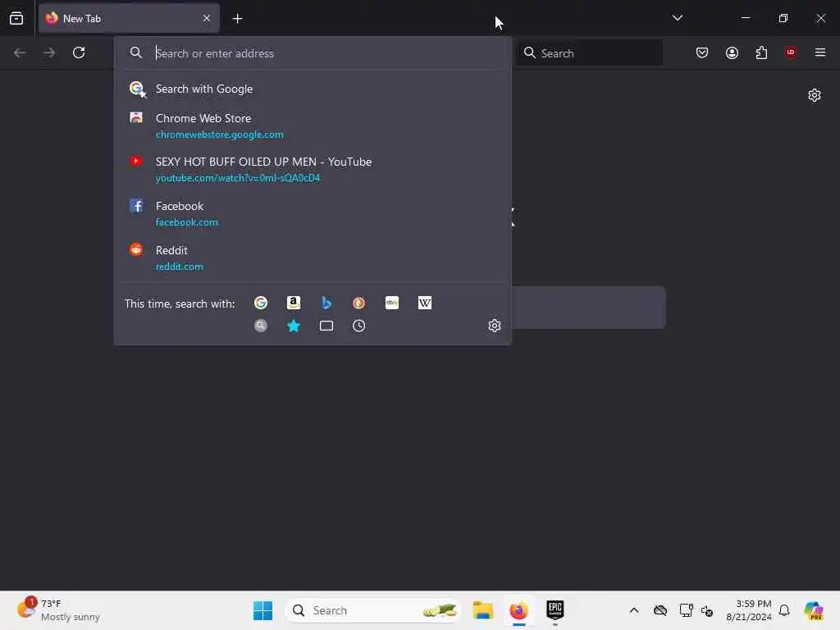
Task: Open the Windows Start menu
Action: tap(262, 610)
